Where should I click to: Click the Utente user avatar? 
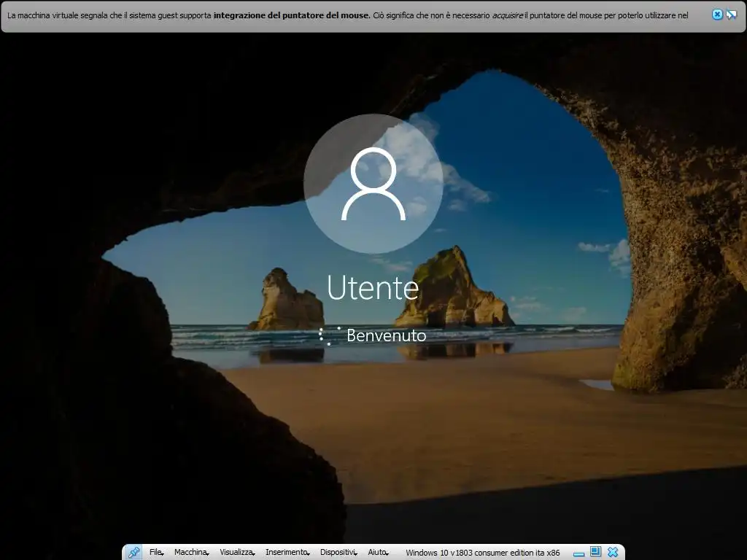click(373, 184)
